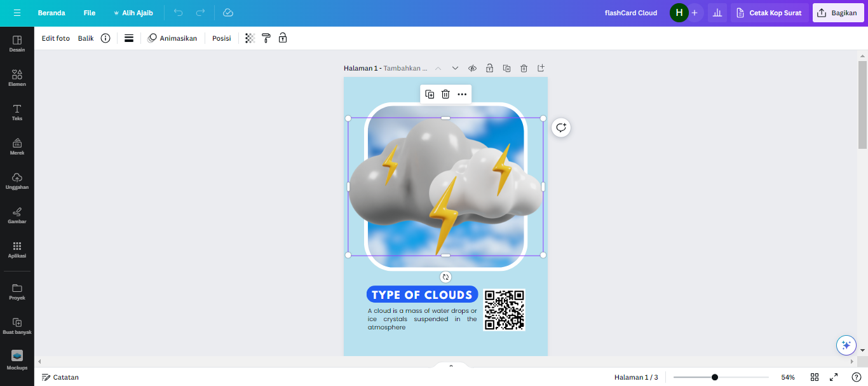
Task: Open the File menu
Action: pos(89,12)
